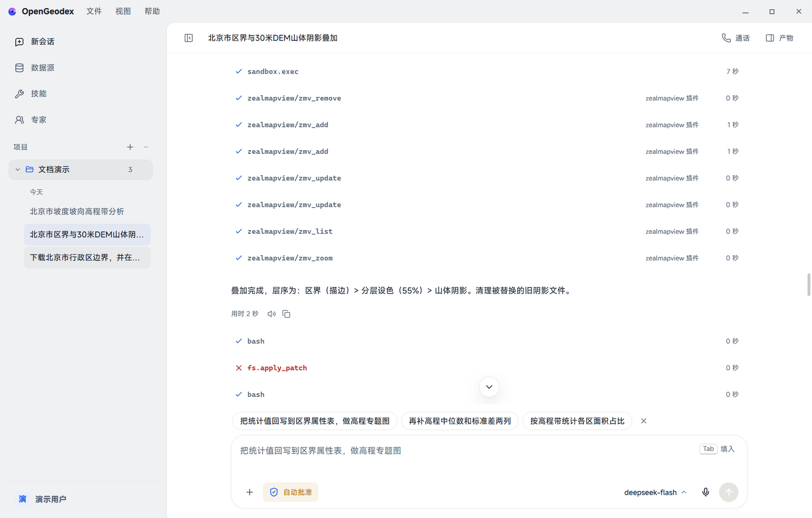Screen dimensions: 812x518
Task: Send message with arrow button
Action: click(x=729, y=492)
